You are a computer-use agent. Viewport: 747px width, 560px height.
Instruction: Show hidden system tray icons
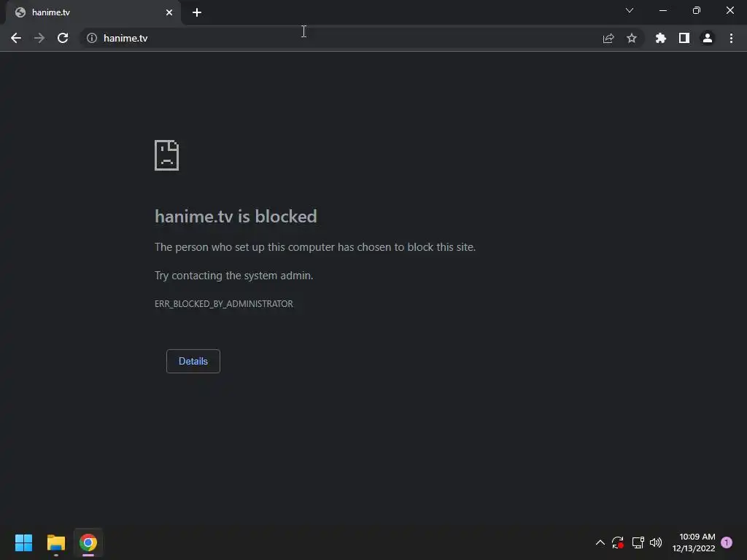click(600, 542)
